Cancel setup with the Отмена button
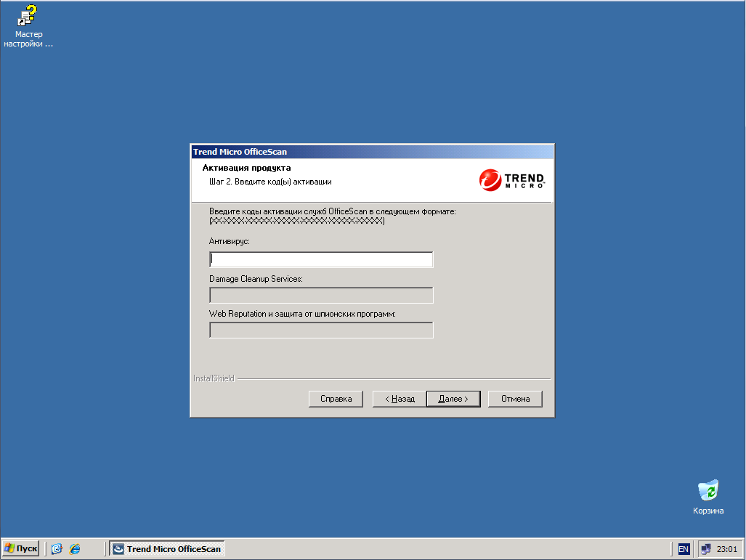The width and height of the screenshot is (746, 560). pyautogui.click(x=515, y=399)
